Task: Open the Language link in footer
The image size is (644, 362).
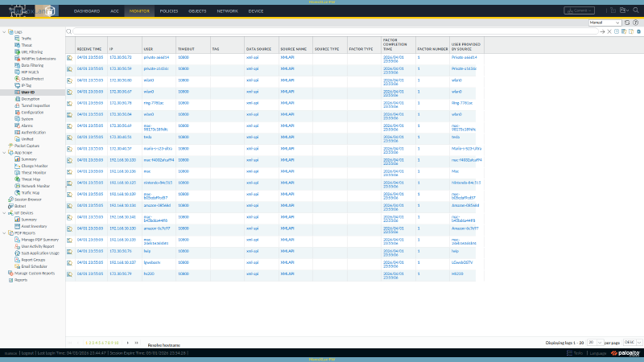Action: coord(598,353)
